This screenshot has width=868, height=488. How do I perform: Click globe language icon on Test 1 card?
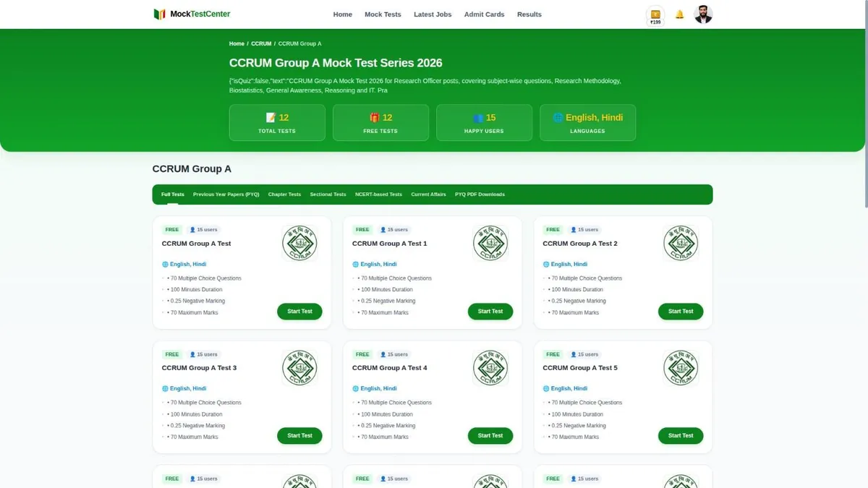355,265
